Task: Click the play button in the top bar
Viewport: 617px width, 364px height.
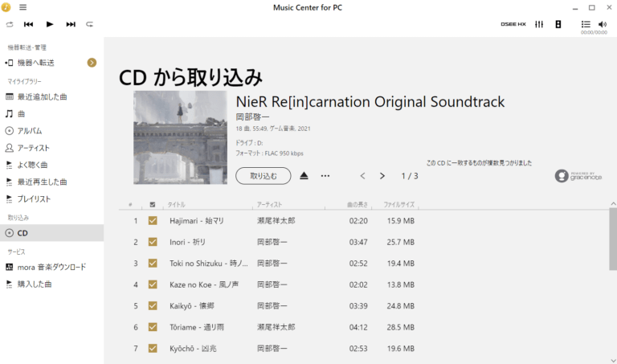Action: pyautogui.click(x=50, y=24)
